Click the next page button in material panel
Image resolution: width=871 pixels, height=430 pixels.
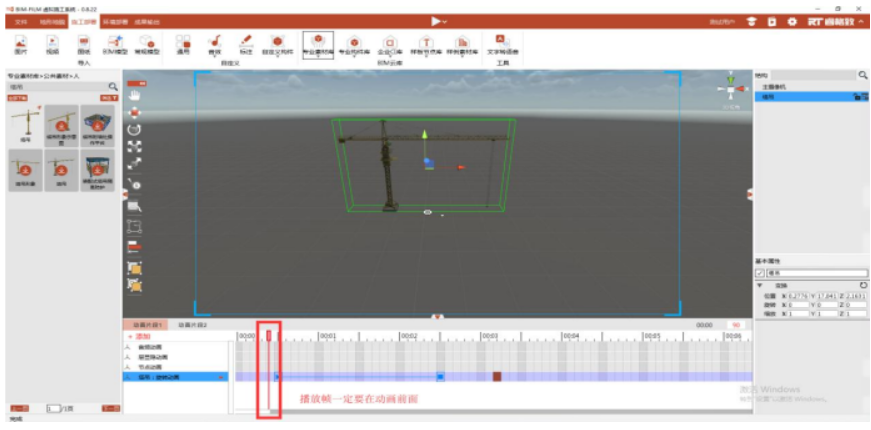coord(111,408)
